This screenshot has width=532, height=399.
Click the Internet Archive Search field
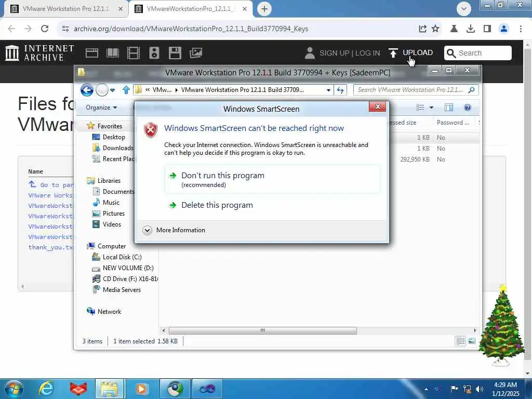coord(478,53)
